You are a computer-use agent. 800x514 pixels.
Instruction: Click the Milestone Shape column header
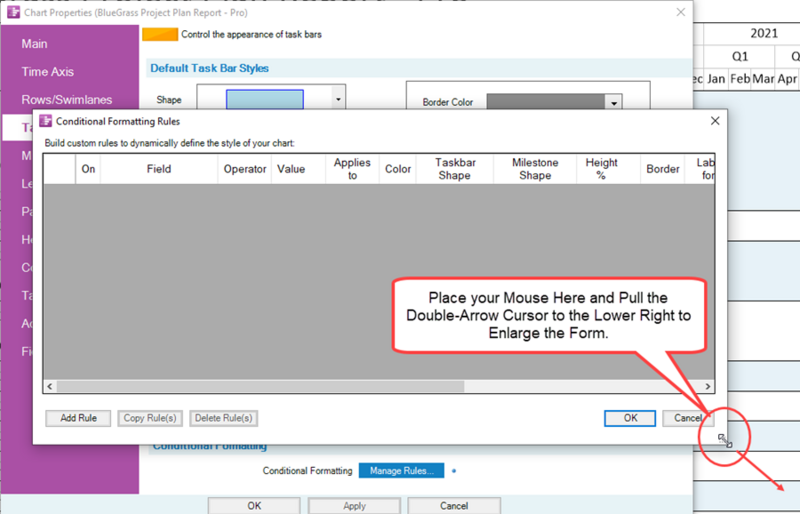(x=535, y=169)
